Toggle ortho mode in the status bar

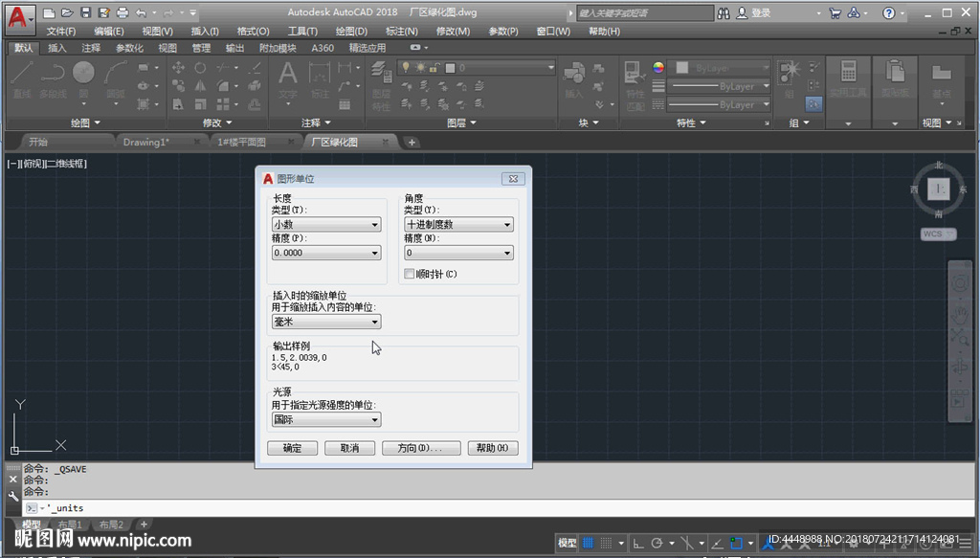coord(637,543)
